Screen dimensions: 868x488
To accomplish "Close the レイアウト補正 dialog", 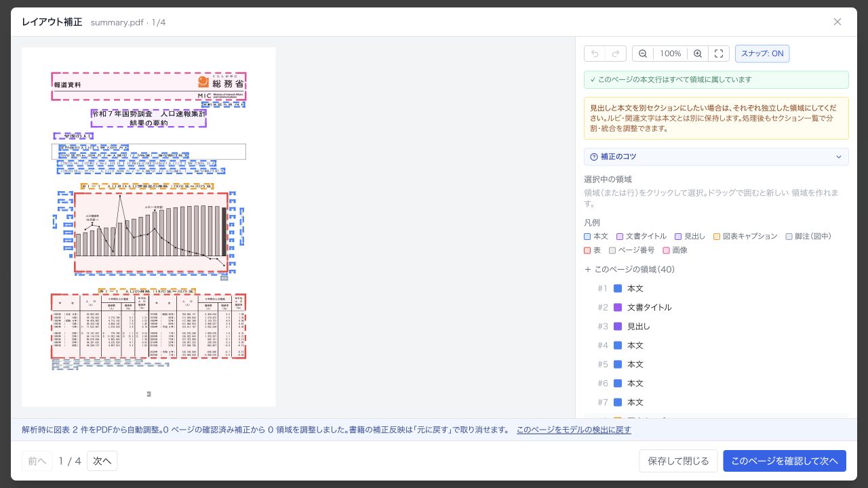I will (837, 22).
